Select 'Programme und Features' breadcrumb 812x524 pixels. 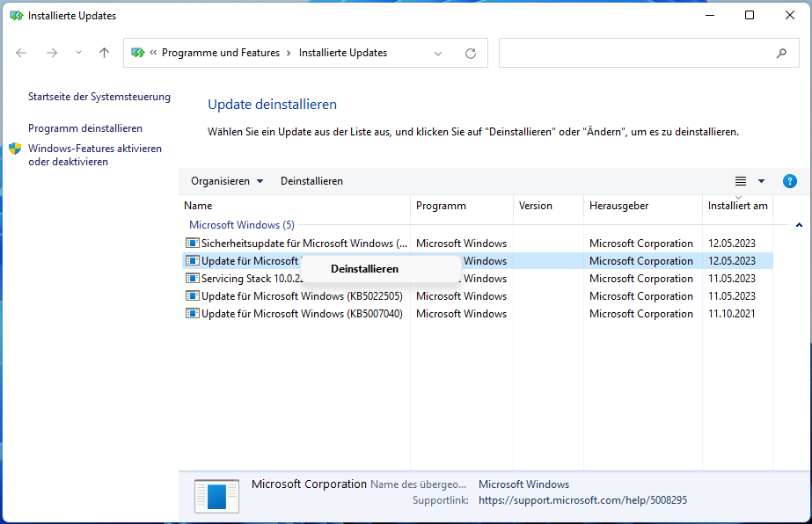pos(221,53)
